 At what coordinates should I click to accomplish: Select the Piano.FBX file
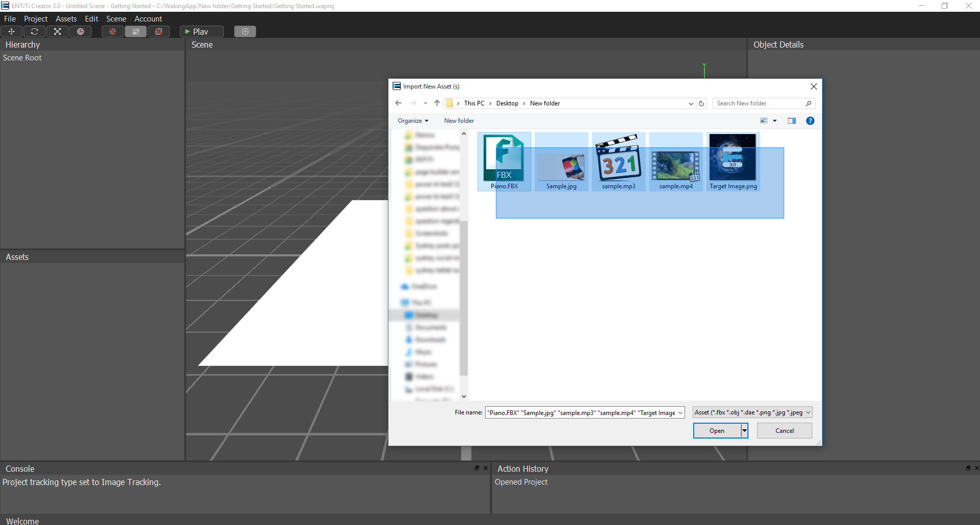504,162
